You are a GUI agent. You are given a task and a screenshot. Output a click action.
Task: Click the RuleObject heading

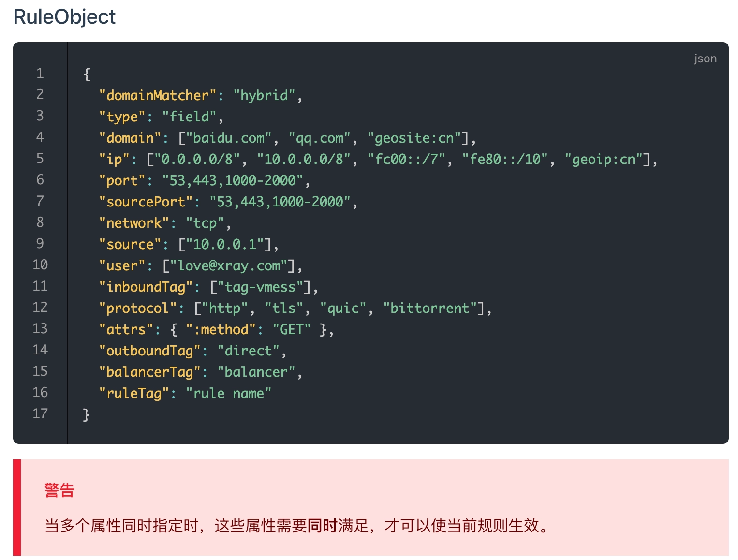click(64, 17)
